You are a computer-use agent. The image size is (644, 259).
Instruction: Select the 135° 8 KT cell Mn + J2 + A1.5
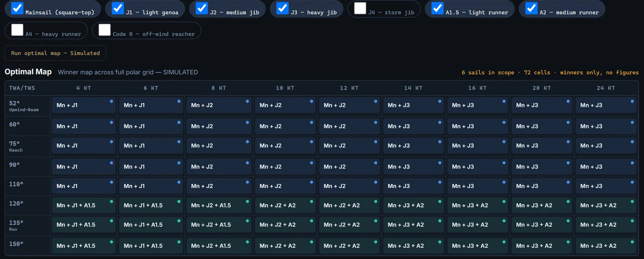[x=219, y=225]
